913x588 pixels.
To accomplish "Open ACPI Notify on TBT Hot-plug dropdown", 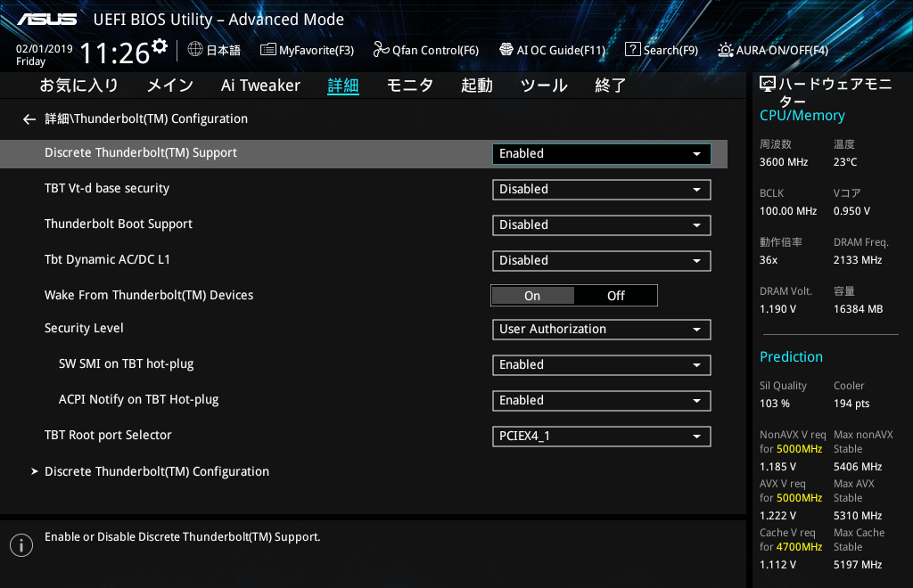I will 602,401.
